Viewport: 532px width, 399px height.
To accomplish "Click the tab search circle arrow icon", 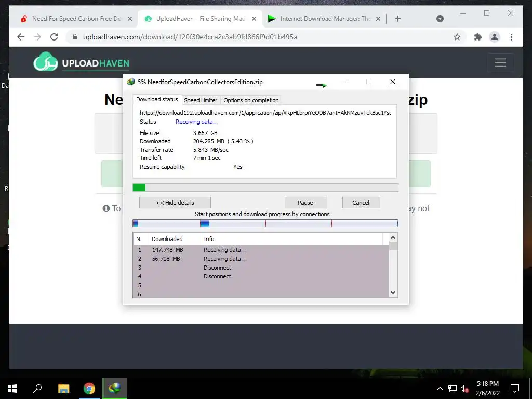I will (x=440, y=19).
